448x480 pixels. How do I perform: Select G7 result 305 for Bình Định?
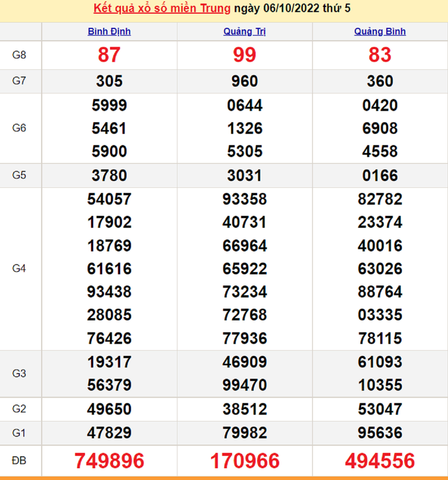109,81
